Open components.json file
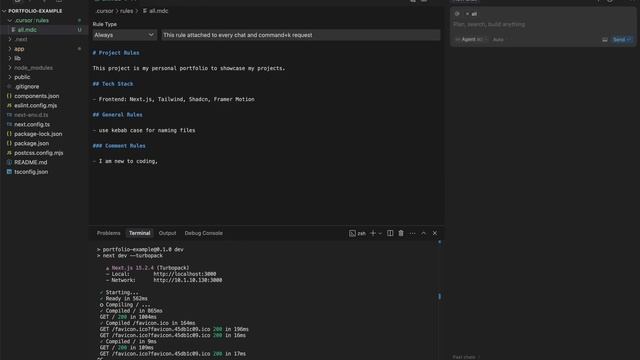The height and width of the screenshot is (360, 640). 36,96
